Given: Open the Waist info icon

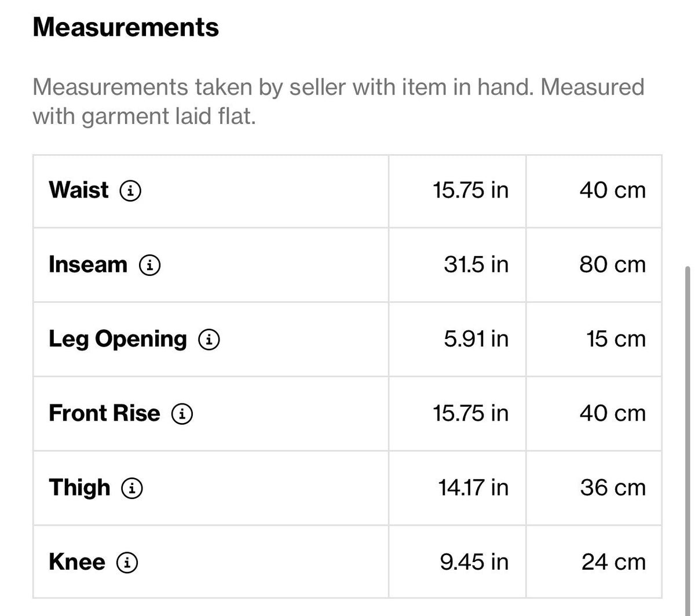Looking at the screenshot, I should pyautogui.click(x=130, y=191).
